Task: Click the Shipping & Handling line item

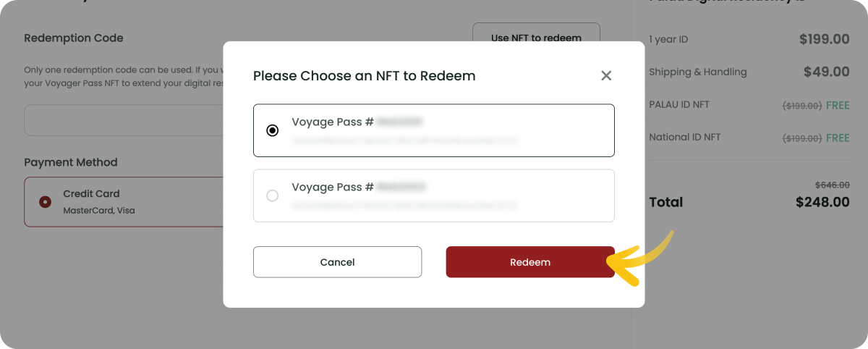Action: 697,72
